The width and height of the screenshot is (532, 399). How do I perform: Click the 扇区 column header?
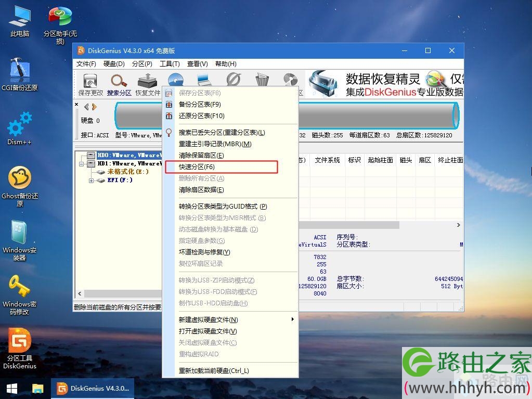(x=425, y=160)
